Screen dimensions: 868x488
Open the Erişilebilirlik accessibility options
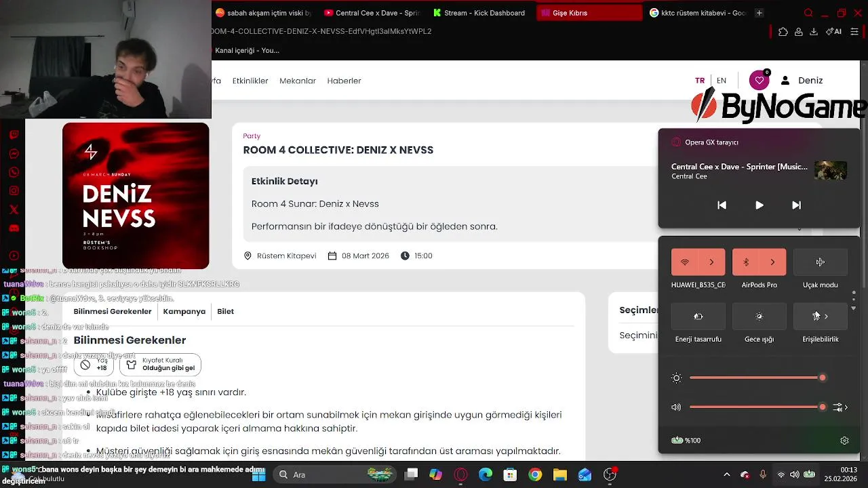coord(820,316)
